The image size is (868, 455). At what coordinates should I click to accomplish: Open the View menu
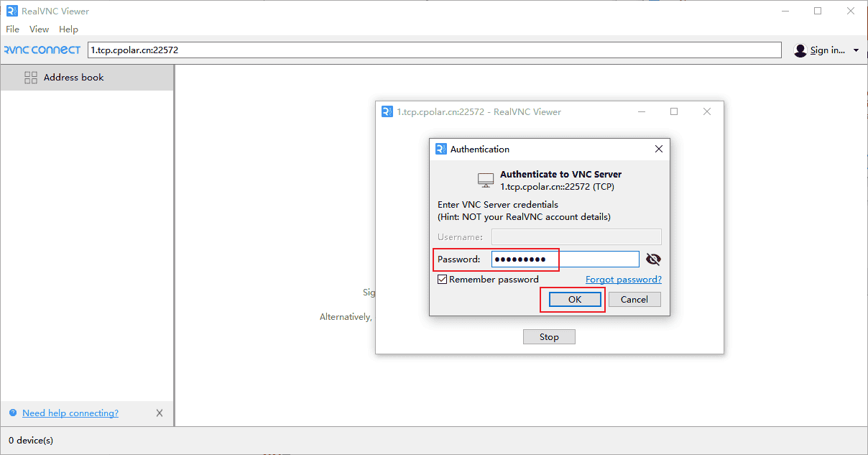(x=39, y=29)
